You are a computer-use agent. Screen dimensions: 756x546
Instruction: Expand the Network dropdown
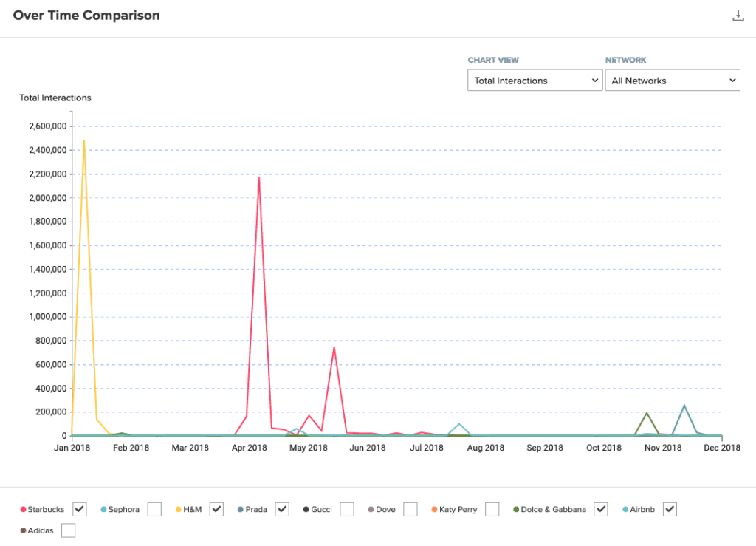(672, 81)
